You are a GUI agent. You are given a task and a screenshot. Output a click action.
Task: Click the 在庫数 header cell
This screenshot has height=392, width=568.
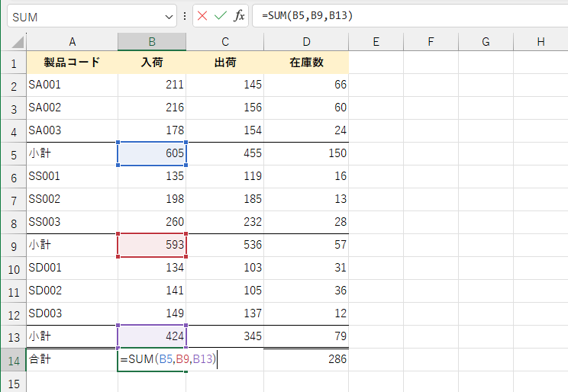click(306, 63)
